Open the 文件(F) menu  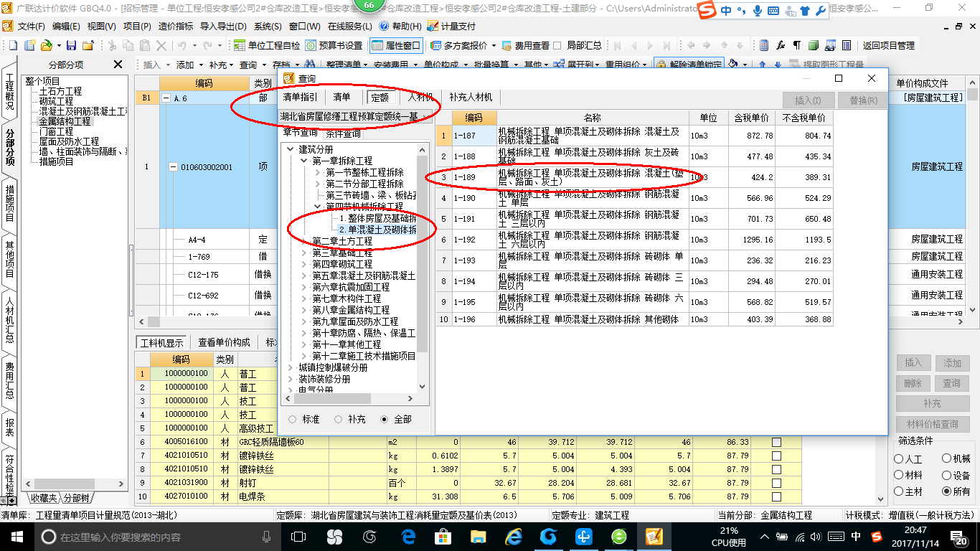[31, 26]
